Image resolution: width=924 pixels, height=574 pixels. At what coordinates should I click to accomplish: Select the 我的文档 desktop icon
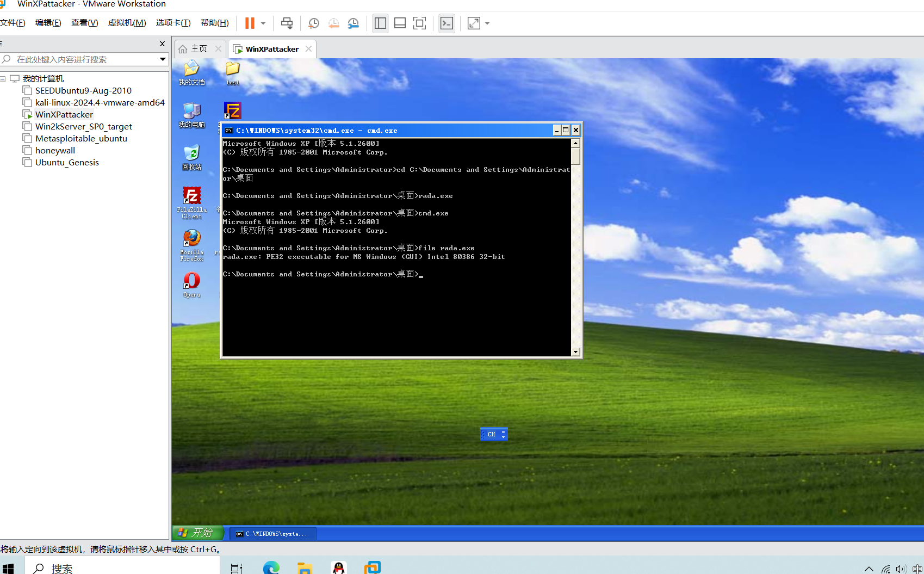[191, 73]
